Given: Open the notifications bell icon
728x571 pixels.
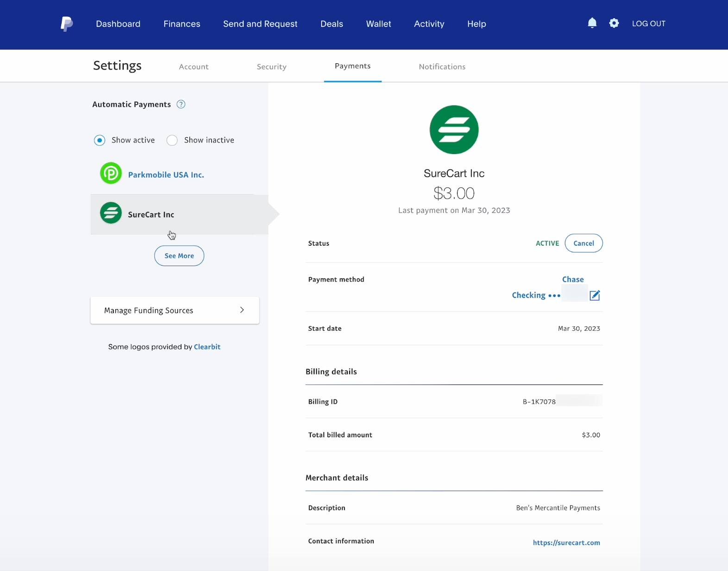Looking at the screenshot, I should tap(592, 23).
